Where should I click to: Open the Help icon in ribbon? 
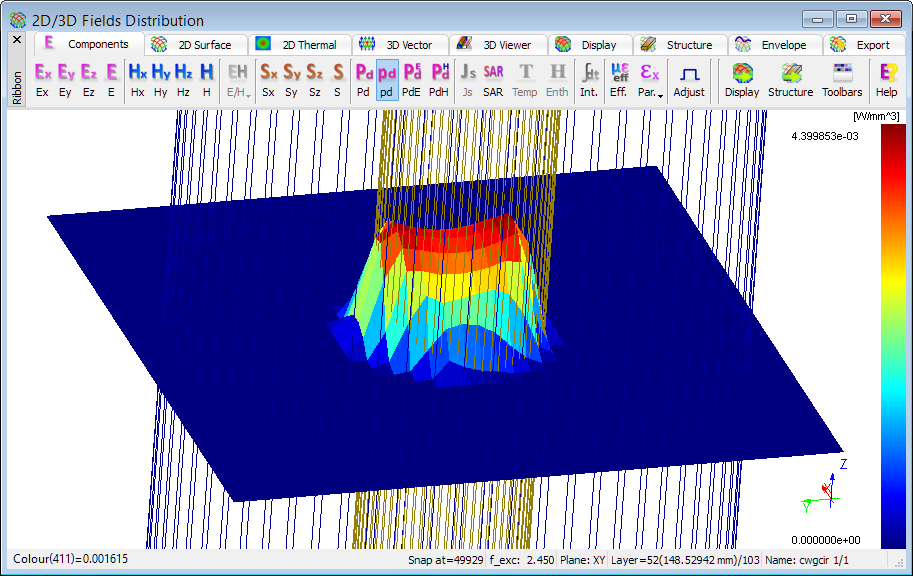click(x=886, y=79)
